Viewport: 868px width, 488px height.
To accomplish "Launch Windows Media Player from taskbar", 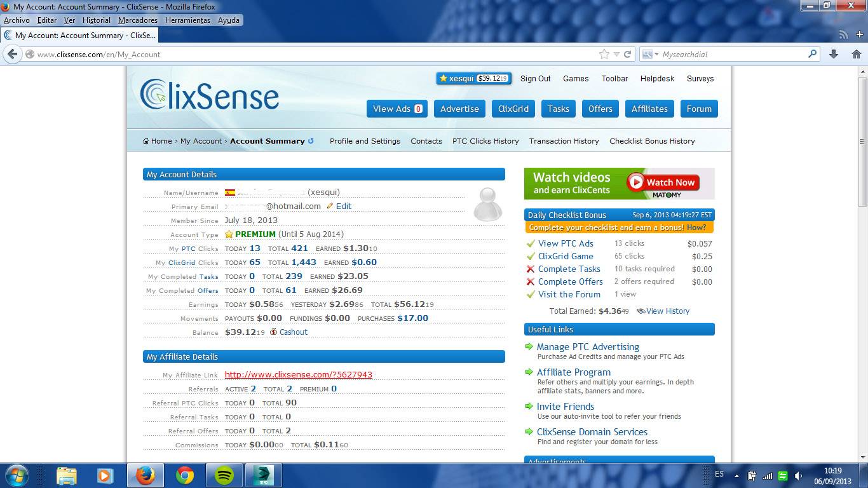I will point(105,475).
